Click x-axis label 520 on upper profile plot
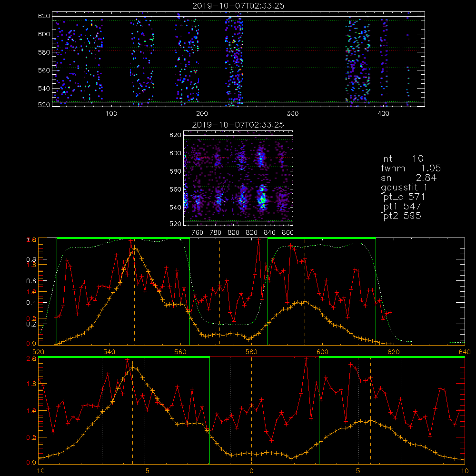This screenshot has width=476, height=476. 38,352
